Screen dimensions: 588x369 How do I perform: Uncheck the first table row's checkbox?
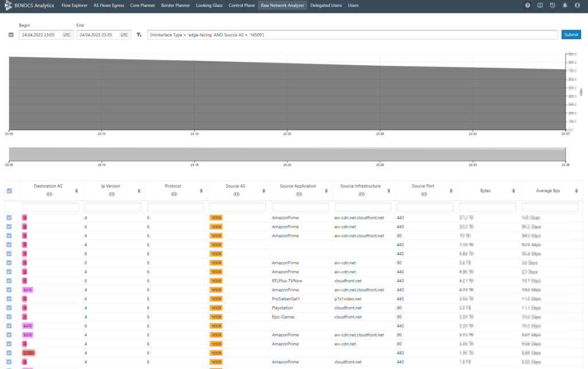(x=8, y=217)
